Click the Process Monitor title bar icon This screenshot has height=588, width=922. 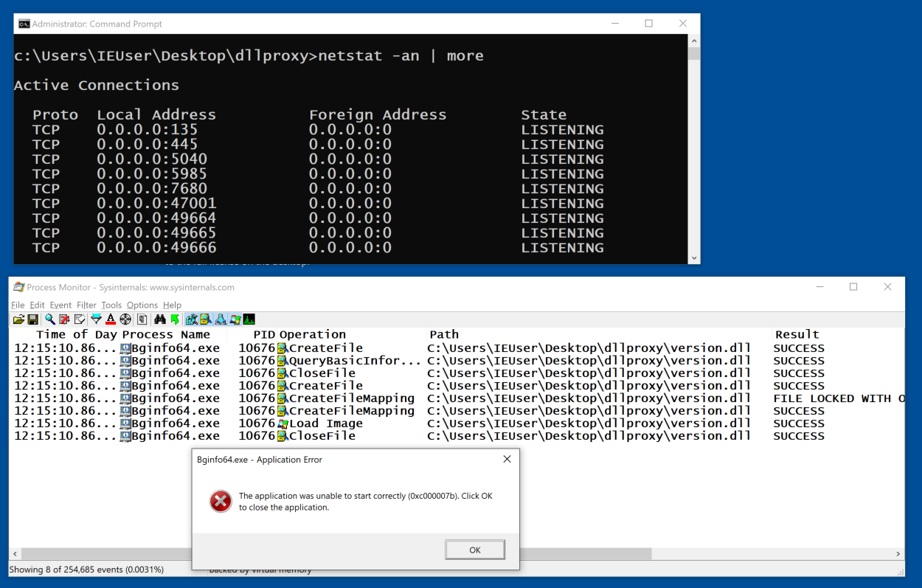[x=18, y=287]
